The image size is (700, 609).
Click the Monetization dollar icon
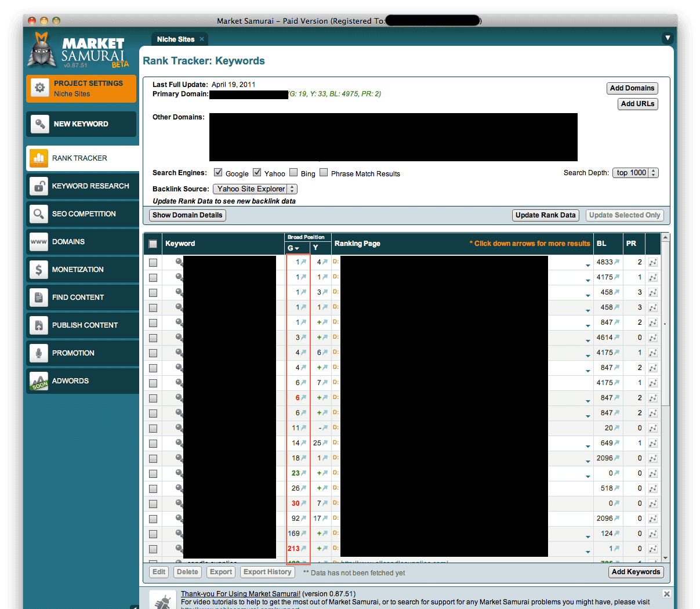39,270
